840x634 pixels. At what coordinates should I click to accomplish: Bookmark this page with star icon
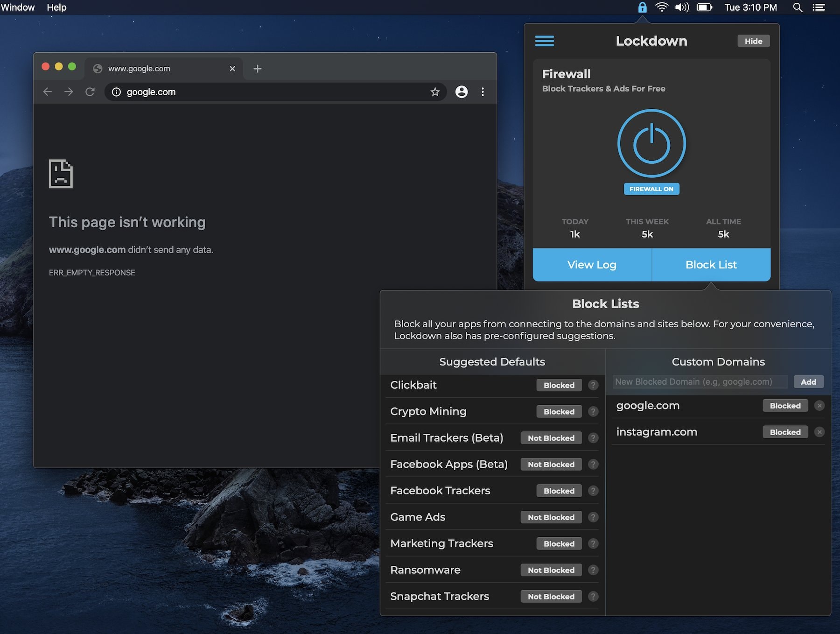tap(435, 92)
